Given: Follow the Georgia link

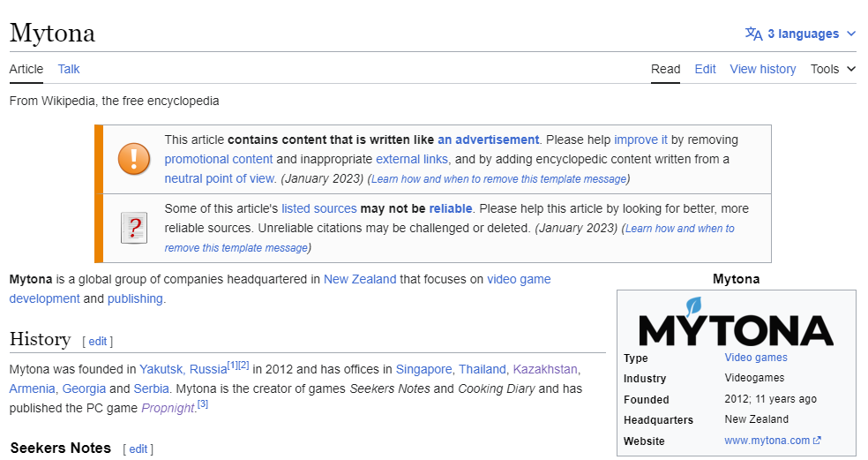Looking at the screenshot, I should tap(84, 388).
